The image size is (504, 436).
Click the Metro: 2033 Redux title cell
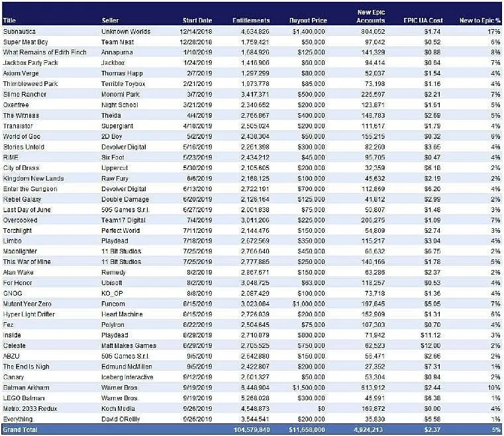[30, 409]
